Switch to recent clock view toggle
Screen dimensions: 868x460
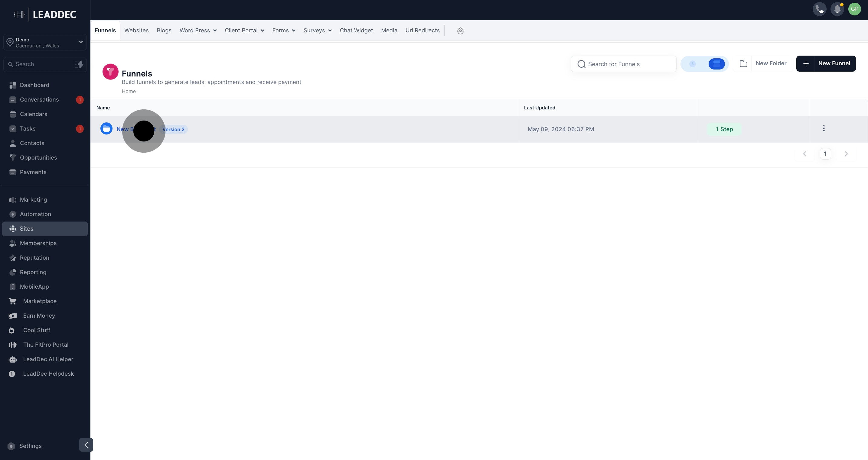coord(693,64)
